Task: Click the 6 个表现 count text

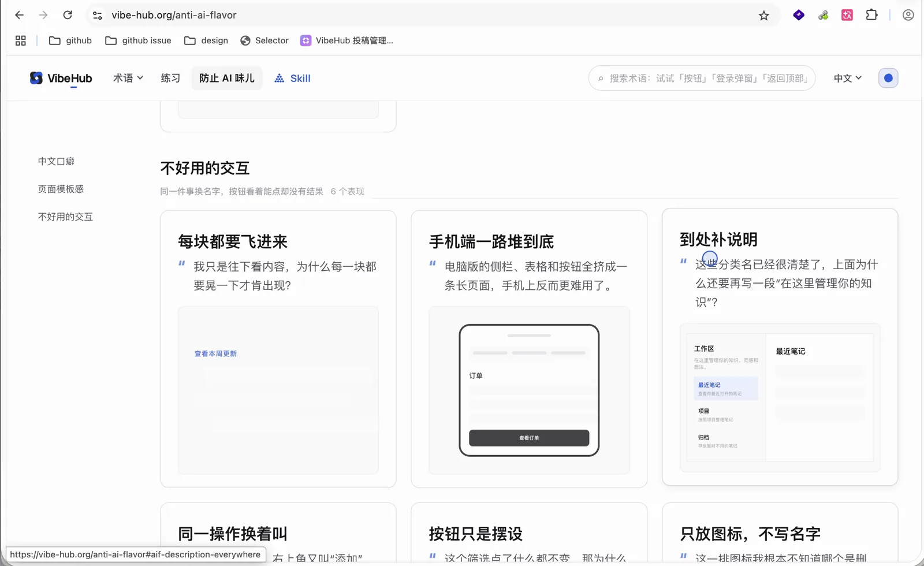Action: click(348, 191)
